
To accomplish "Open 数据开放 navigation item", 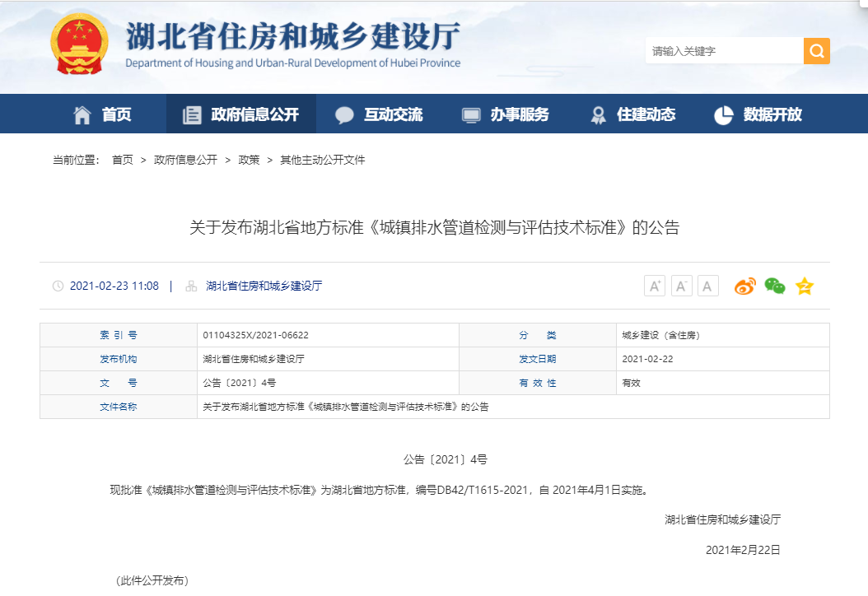I will [x=758, y=114].
